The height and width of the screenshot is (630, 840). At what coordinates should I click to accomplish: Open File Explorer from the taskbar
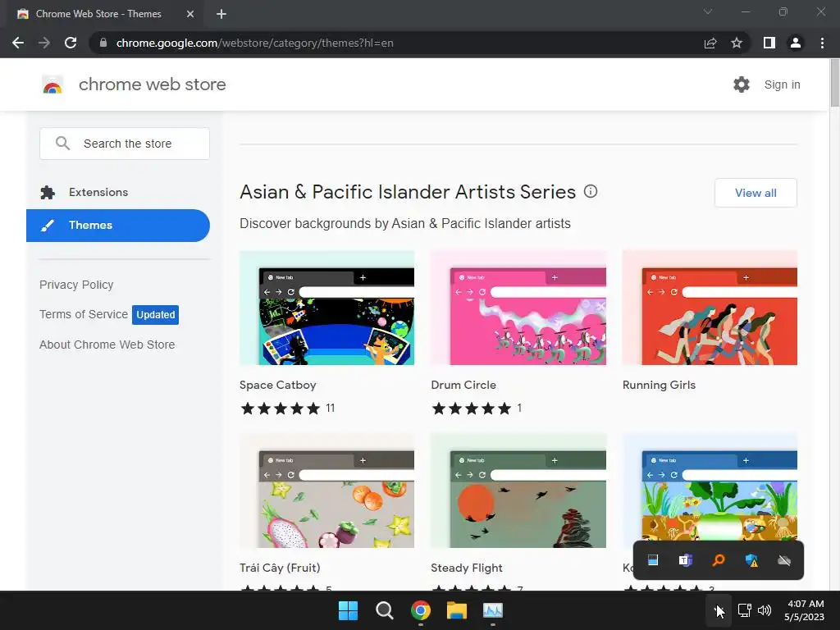pyautogui.click(x=457, y=610)
